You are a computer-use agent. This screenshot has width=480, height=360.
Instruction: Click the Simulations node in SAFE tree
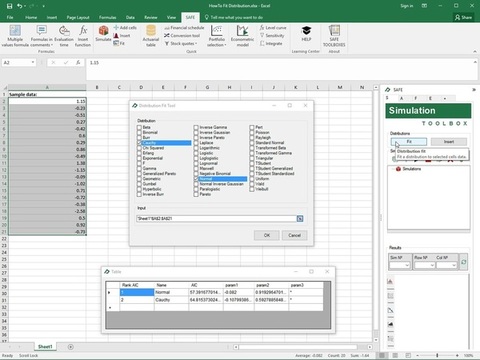(409, 169)
